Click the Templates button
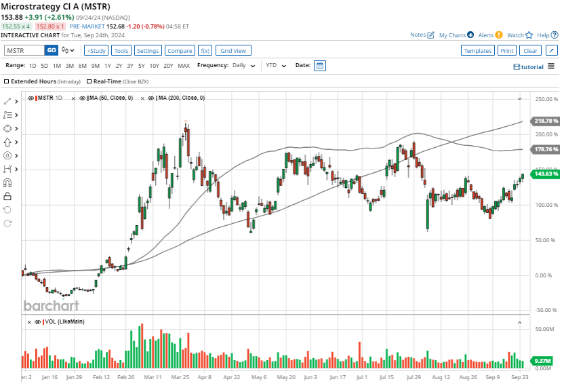Image resolution: width=564 pixels, height=392 pixels. 477,50
